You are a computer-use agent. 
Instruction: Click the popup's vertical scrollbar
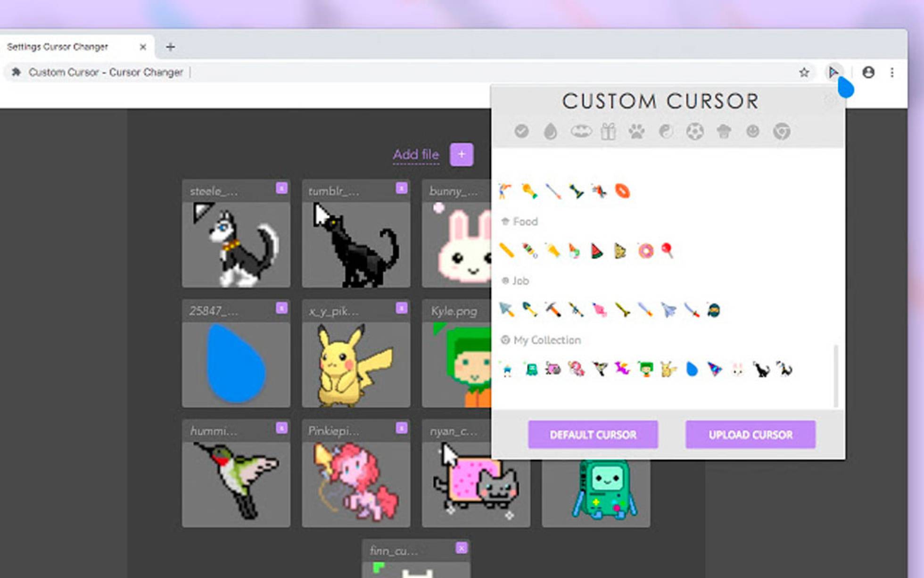tap(836, 376)
